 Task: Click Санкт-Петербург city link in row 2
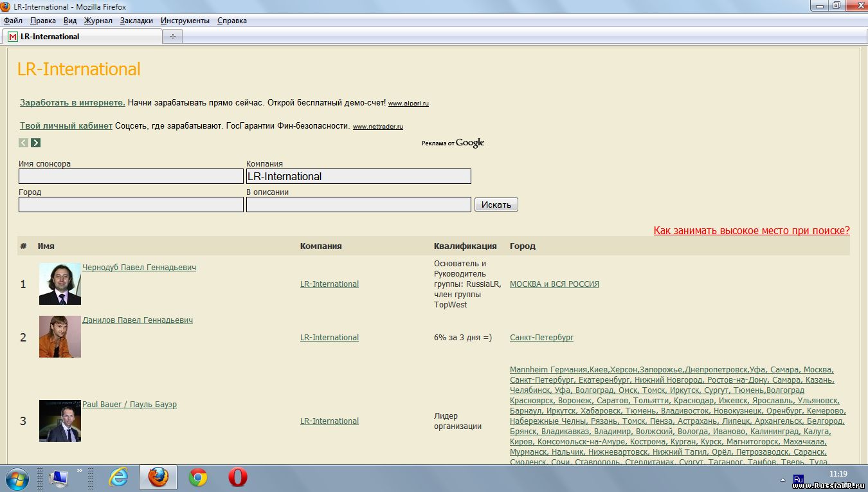pyautogui.click(x=541, y=338)
